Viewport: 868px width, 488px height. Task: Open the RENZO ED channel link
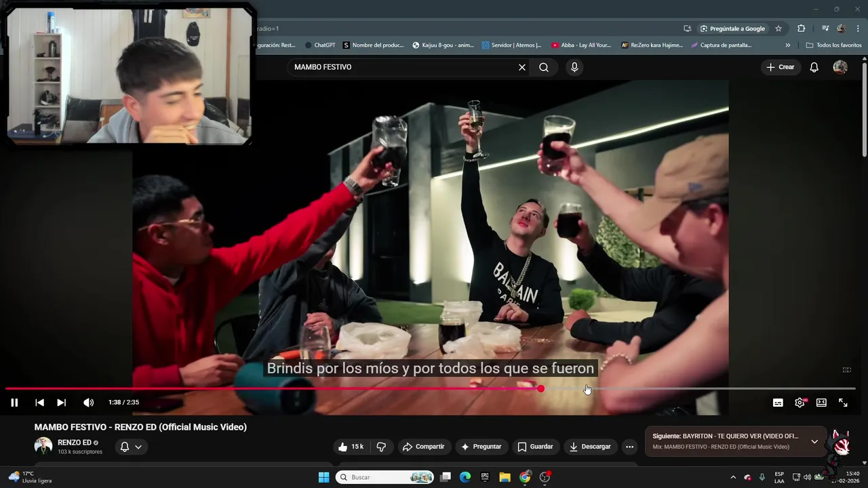click(x=75, y=443)
